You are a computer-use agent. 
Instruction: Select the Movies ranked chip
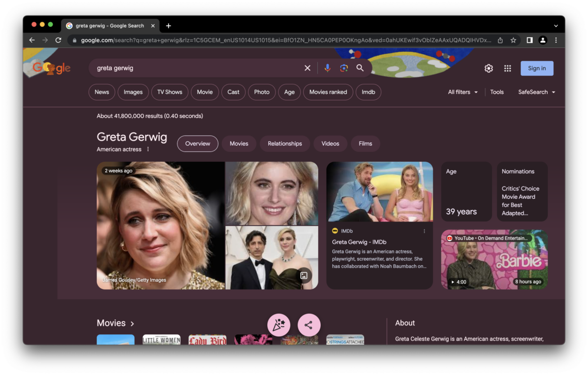328,92
